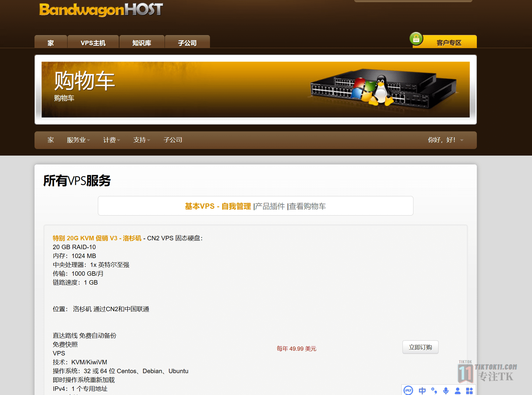Open the 知识库 tab
This screenshot has width=532, height=395.
tap(142, 42)
